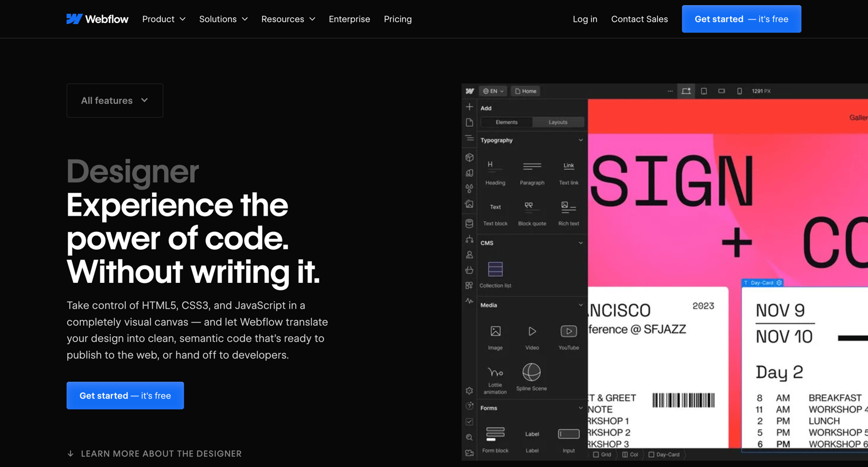Select the Day-Card breadcrumb
The image size is (868, 467).
click(664, 454)
